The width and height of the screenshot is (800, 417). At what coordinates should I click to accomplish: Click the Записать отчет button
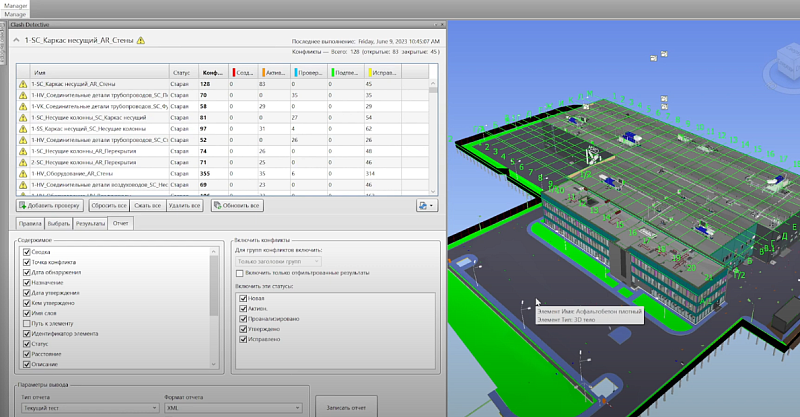click(x=345, y=408)
